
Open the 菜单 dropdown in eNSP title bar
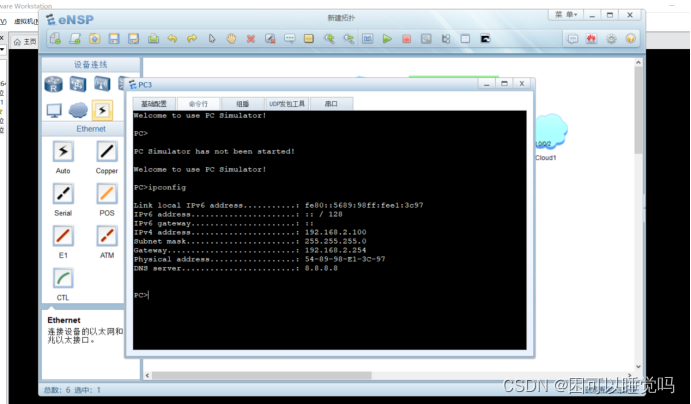(x=566, y=15)
